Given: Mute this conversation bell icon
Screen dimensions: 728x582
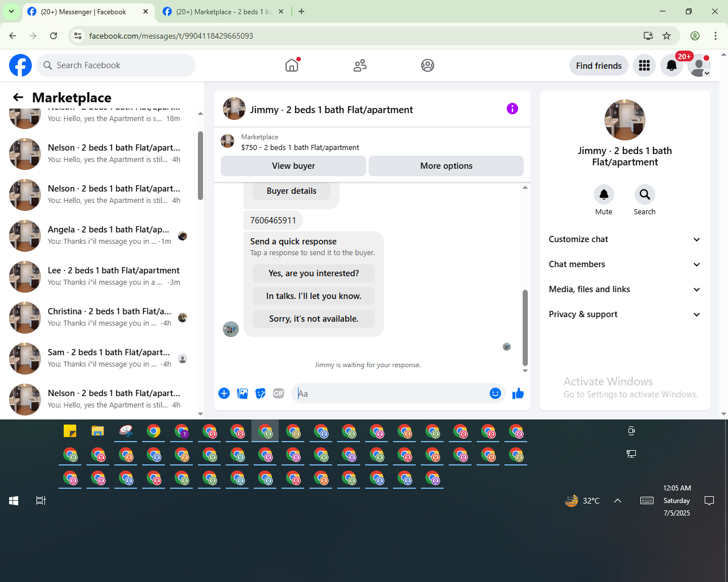Looking at the screenshot, I should tap(604, 194).
